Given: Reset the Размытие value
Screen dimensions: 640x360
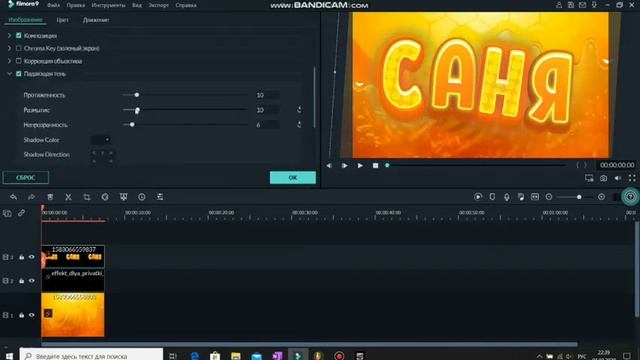Looking at the screenshot, I should coord(299,110).
